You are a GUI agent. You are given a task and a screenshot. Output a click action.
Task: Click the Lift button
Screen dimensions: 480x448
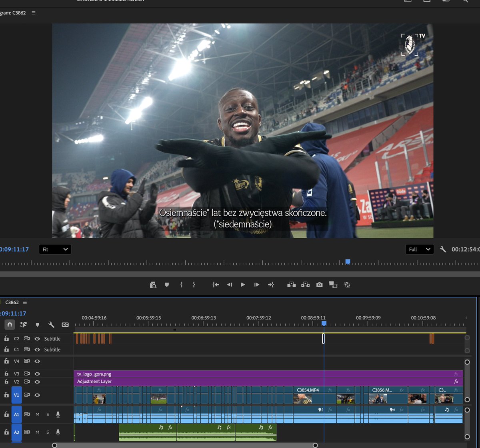[x=292, y=285]
